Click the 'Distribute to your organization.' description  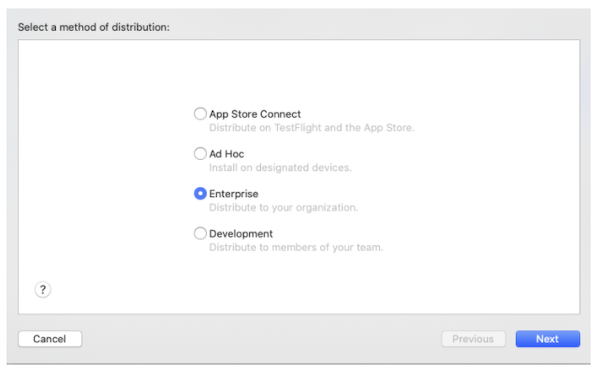coord(283,207)
